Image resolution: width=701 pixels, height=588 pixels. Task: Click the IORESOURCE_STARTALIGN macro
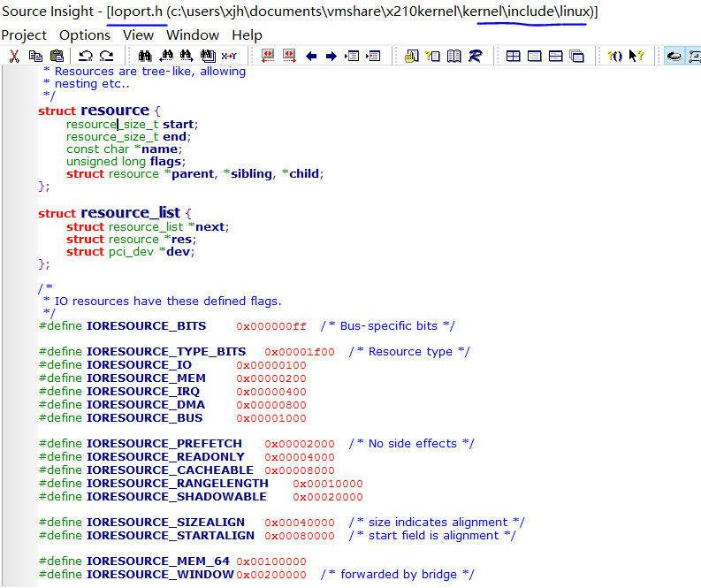click(171, 536)
